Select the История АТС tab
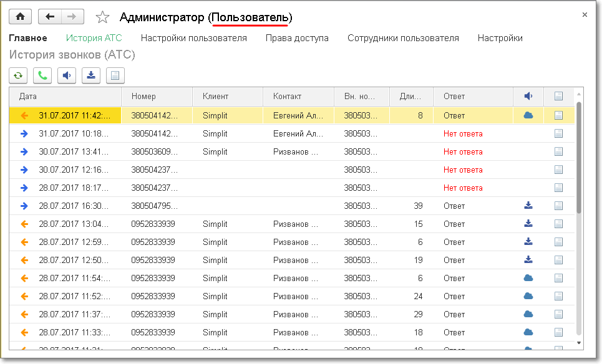Screen dimensions: 602x364 [x=94, y=38]
